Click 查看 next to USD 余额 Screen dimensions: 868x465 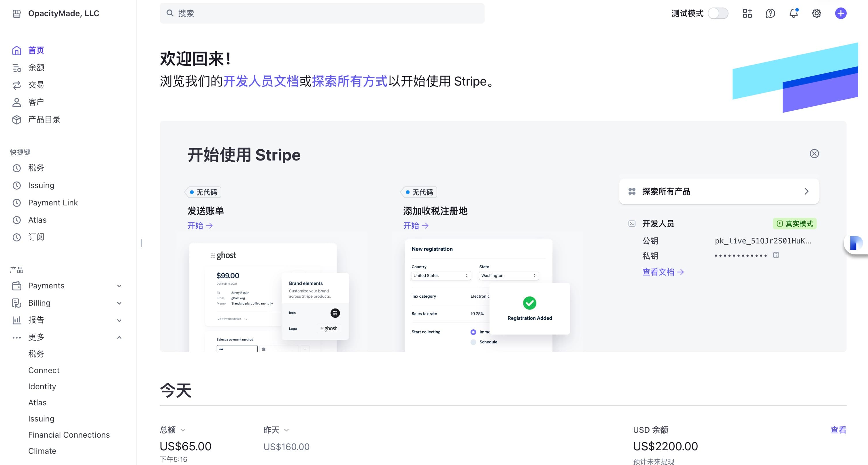point(838,430)
